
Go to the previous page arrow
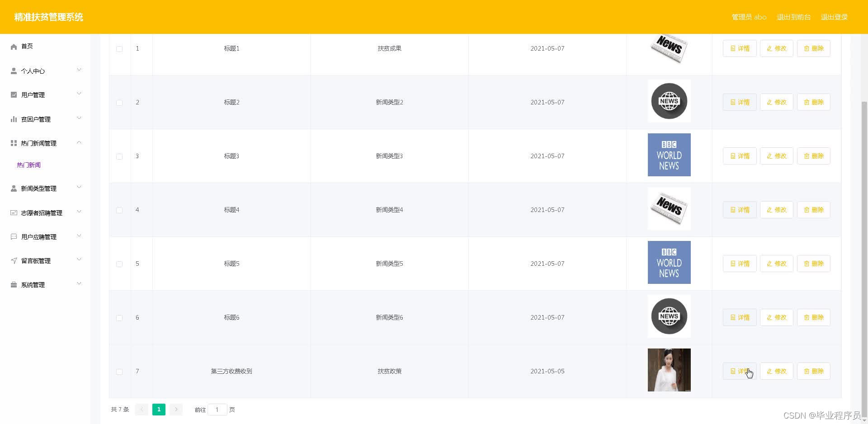[142, 410]
